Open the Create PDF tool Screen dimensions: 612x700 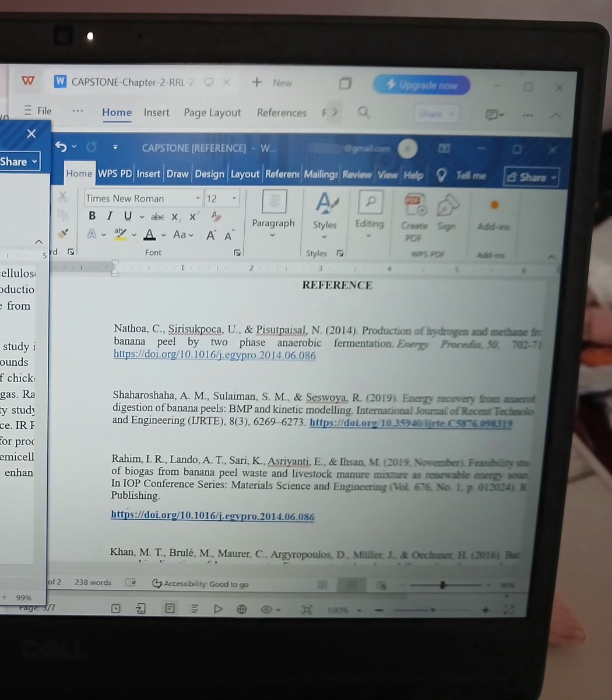click(x=414, y=218)
